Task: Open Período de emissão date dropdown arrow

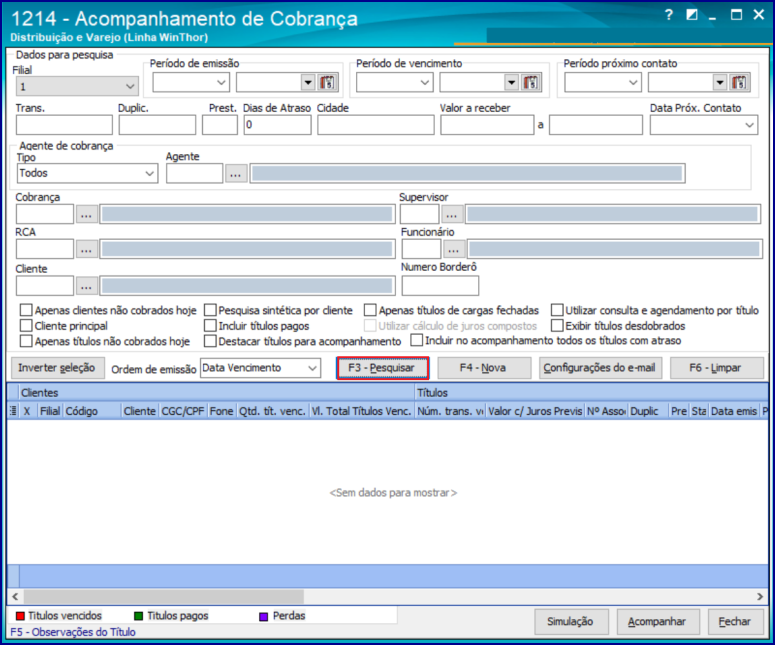Action: click(308, 82)
